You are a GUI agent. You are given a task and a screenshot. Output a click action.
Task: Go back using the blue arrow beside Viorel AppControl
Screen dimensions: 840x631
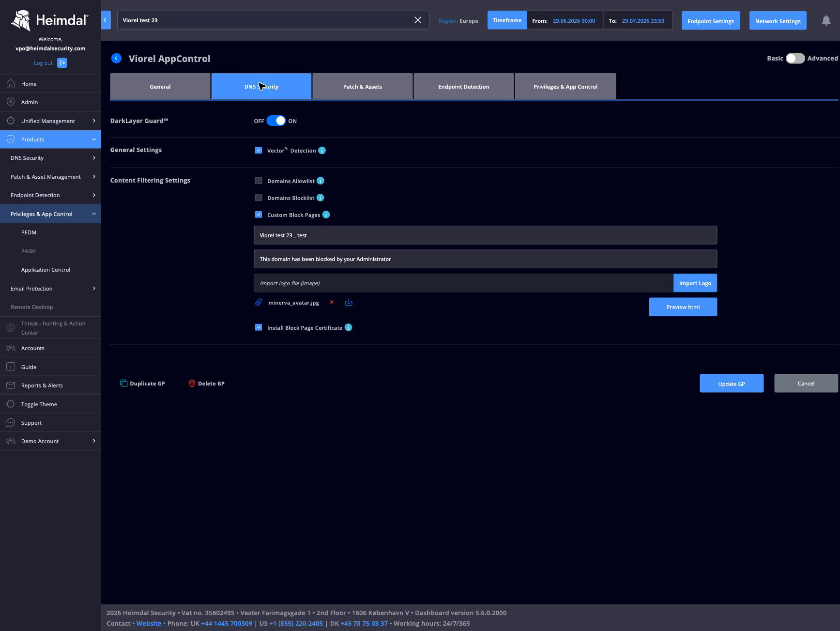pos(116,59)
